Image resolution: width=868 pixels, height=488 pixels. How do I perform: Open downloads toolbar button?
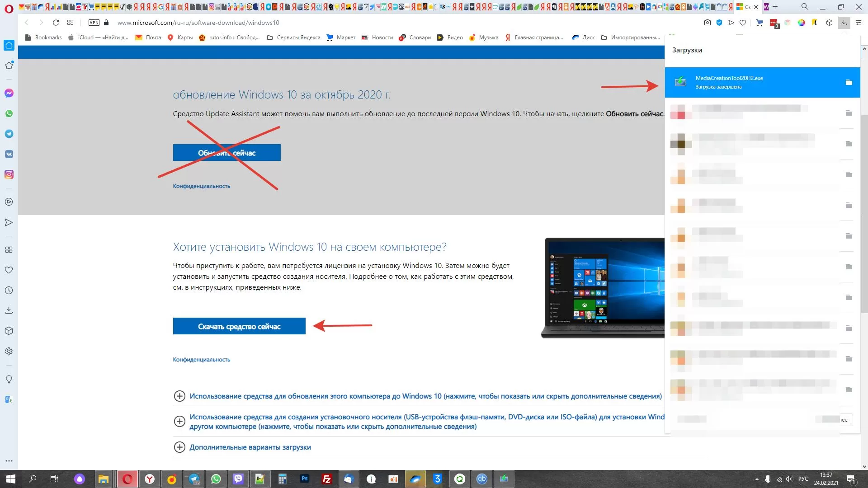[844, 23]
